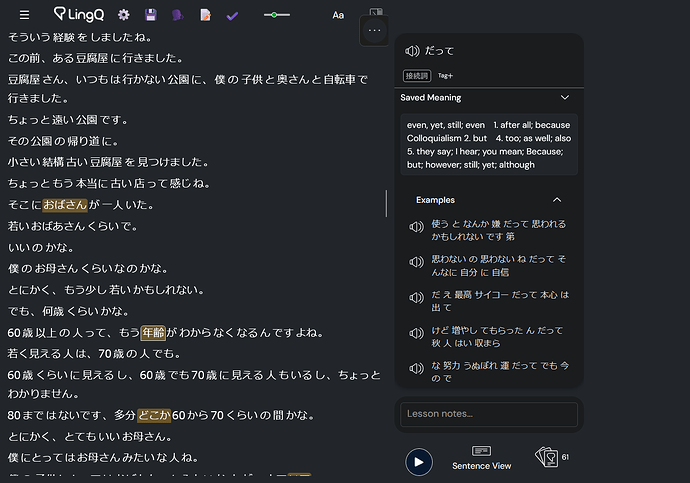Open the settings gear icon
Viewport: 690px width, 483px height.
tap(124, 15)
